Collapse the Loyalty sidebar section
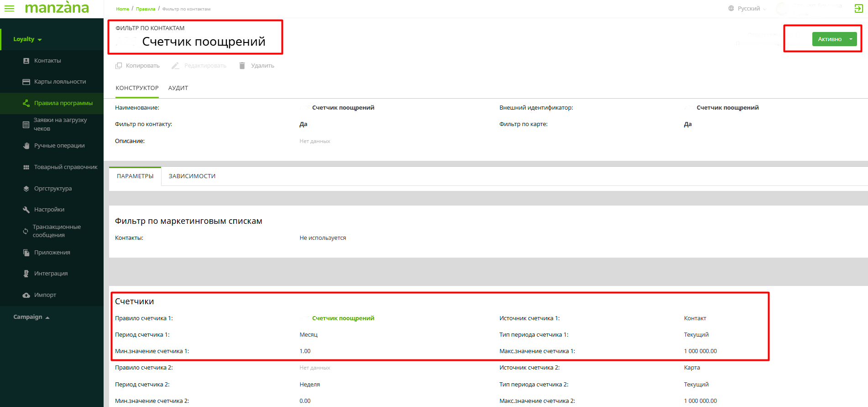This screenshot has width=868, height=407. (x=27, y=39)
